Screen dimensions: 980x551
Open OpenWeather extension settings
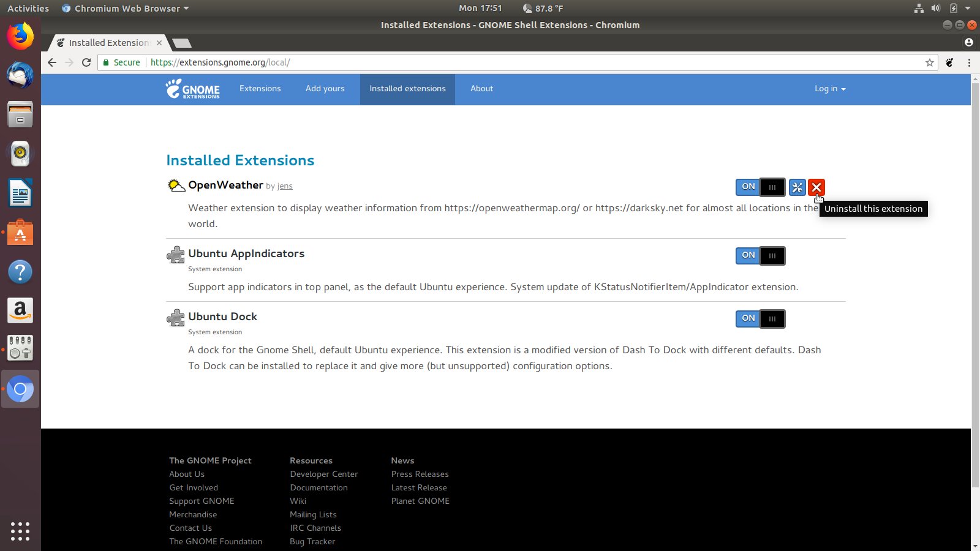[797, 187]
